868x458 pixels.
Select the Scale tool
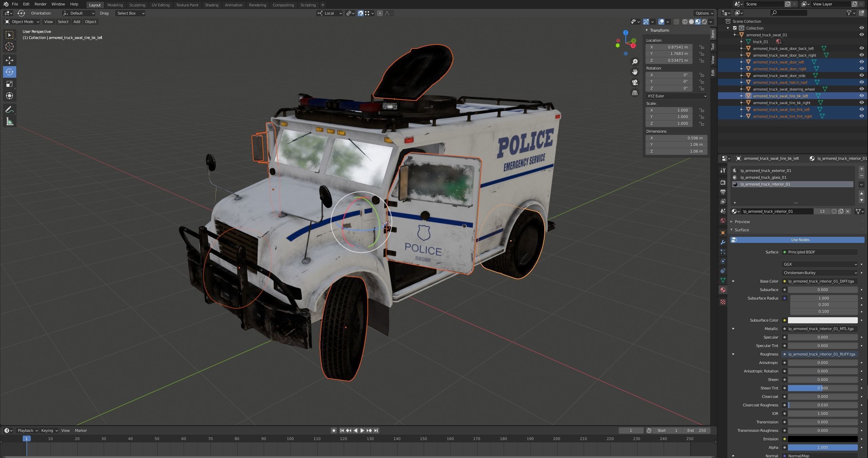[x=9, y=84]
